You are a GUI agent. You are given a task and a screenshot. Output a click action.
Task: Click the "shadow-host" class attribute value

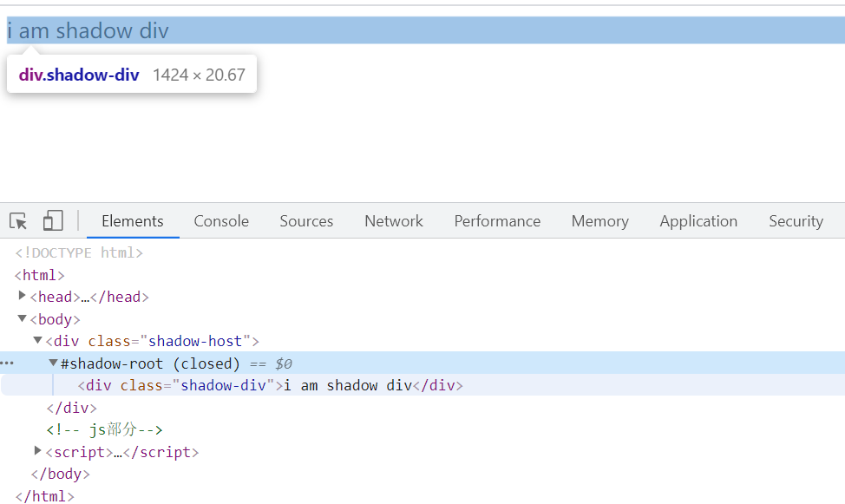pos(195,341)
